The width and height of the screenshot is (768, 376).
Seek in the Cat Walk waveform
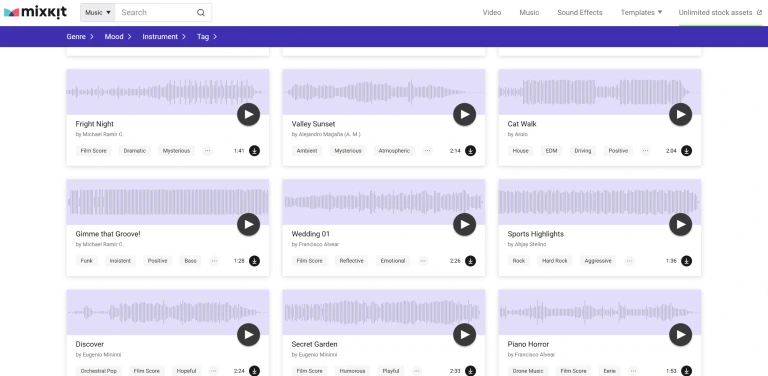[x=600, y=92]
